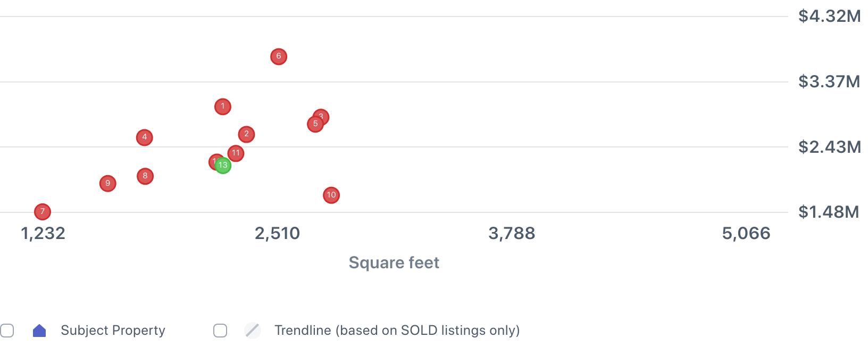868x346 pixels.
Task: Click red marker labeled 2
Action: pyautogui.click(x=246, y=134)
